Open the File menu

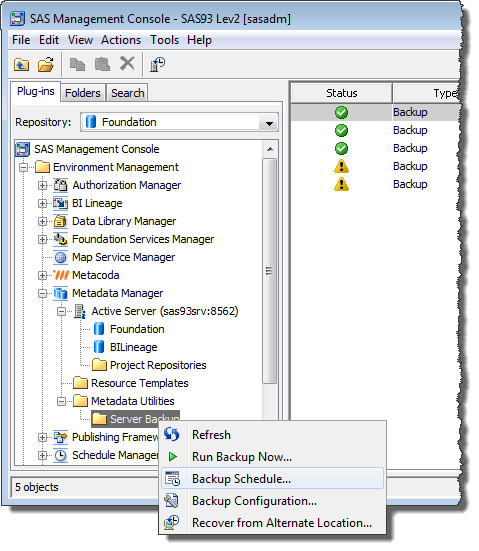point(21,40)
